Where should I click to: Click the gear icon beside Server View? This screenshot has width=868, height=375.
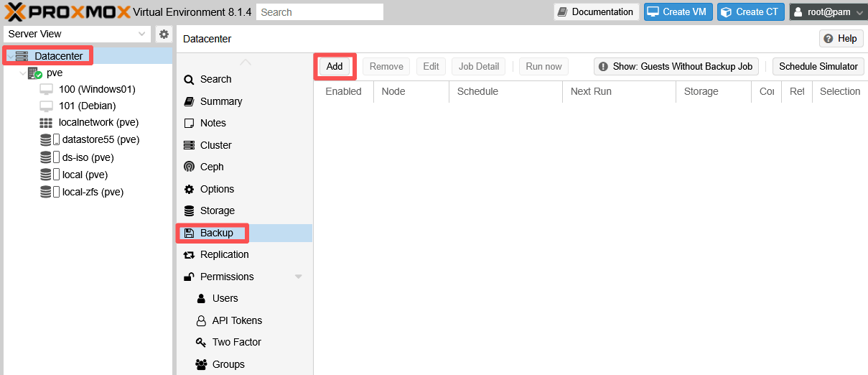[164, 34]
